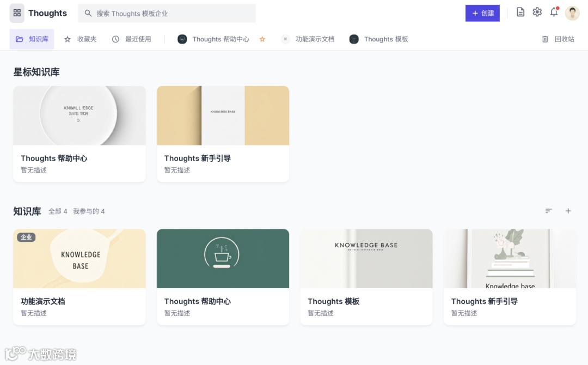Click plus icon to add knowledge base
588x365 pixels.
[x=568, y=211]
